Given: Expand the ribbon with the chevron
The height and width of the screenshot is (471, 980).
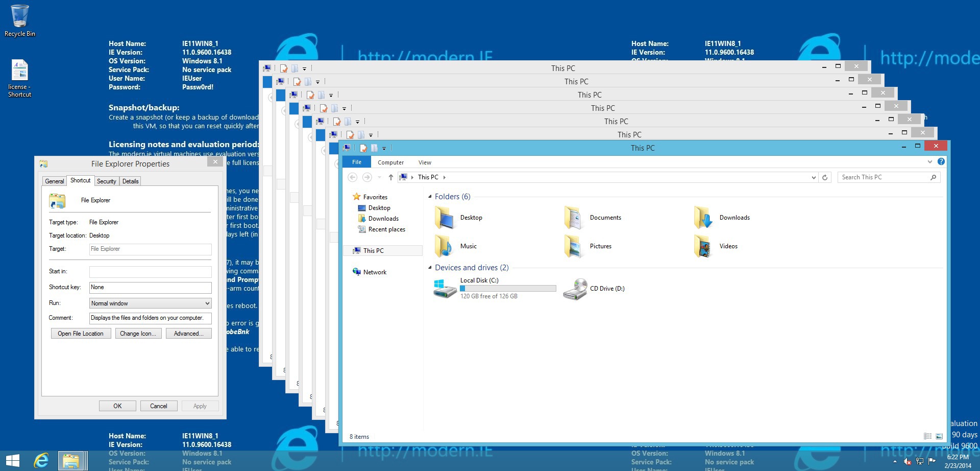Looking at the screenshot, I should pyautogui.click(x=930, y=162).
